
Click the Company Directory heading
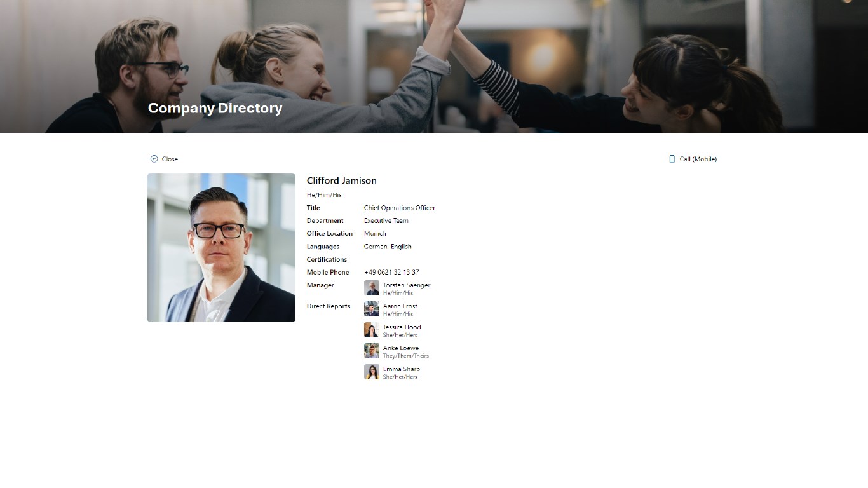(x=215, y=108)
